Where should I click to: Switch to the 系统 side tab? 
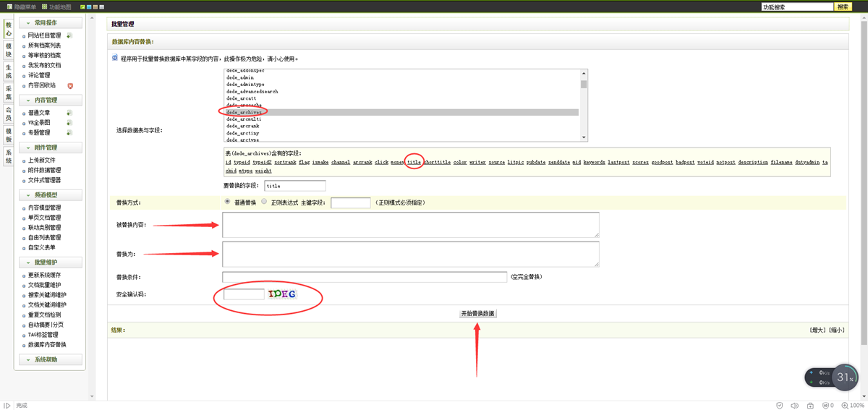tap(9, 156)
